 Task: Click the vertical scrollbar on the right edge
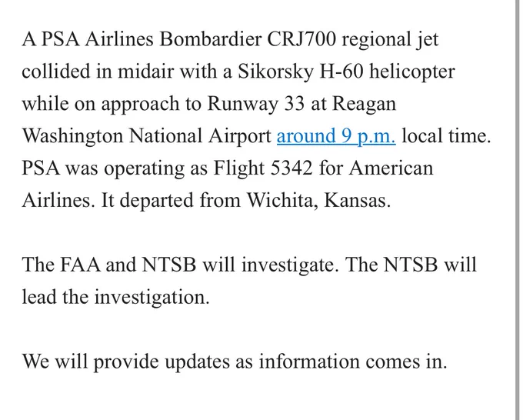[x=517, y=210]
